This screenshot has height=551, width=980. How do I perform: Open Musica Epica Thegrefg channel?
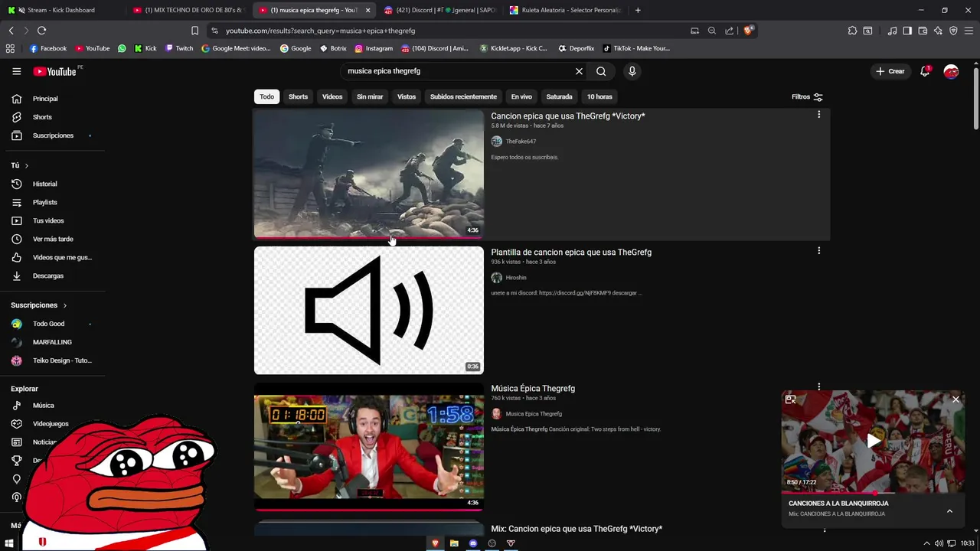(x=534, y=414)
